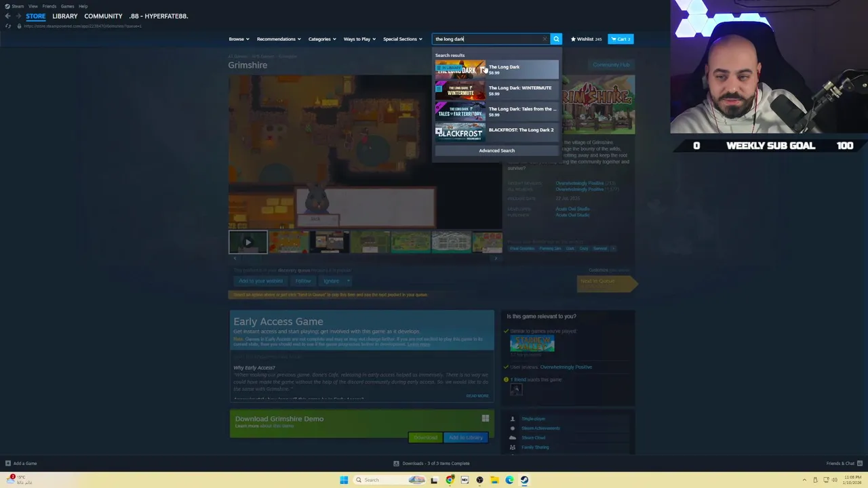Click the Stardew Valley similar game thumbnail

point(532,344)
